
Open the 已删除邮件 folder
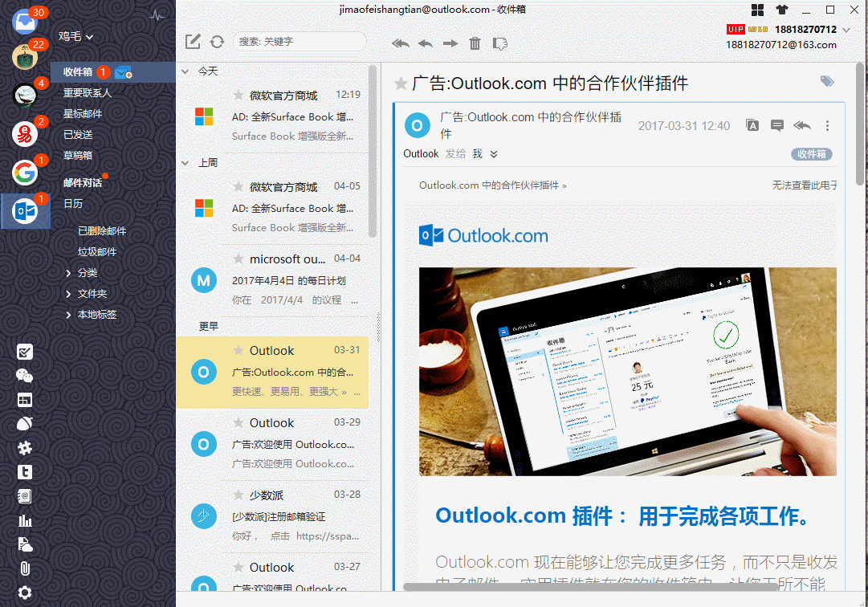click(102, 230)
